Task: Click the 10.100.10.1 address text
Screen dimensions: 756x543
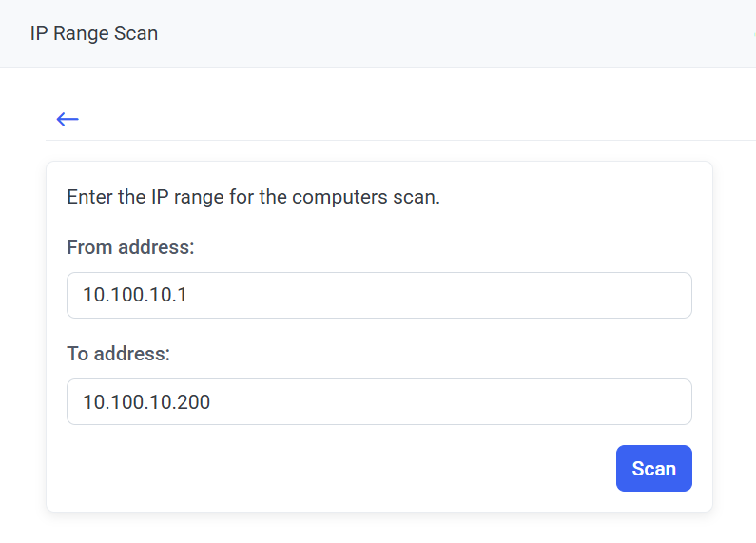Action: point(135,295)
